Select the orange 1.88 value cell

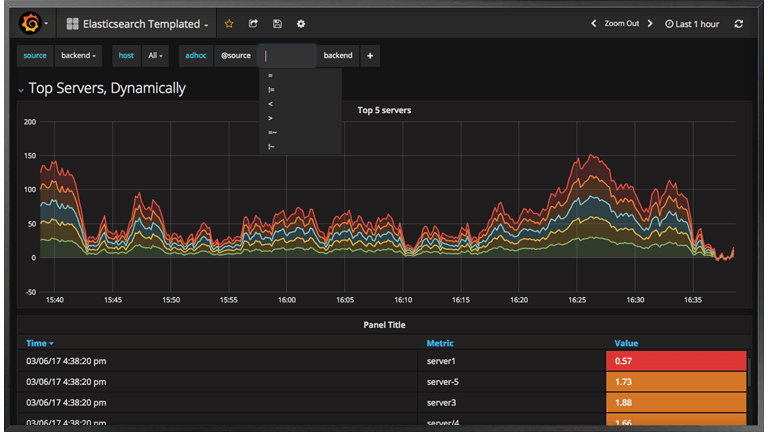tap(676, 403)
